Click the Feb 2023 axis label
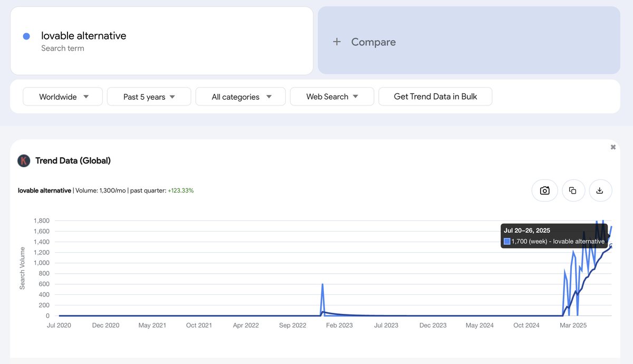Viewport: 633px width, 364px height. (339, 325)
